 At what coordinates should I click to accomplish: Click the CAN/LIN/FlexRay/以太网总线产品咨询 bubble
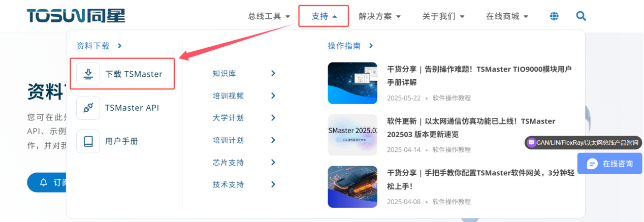[x=583, y=143]
